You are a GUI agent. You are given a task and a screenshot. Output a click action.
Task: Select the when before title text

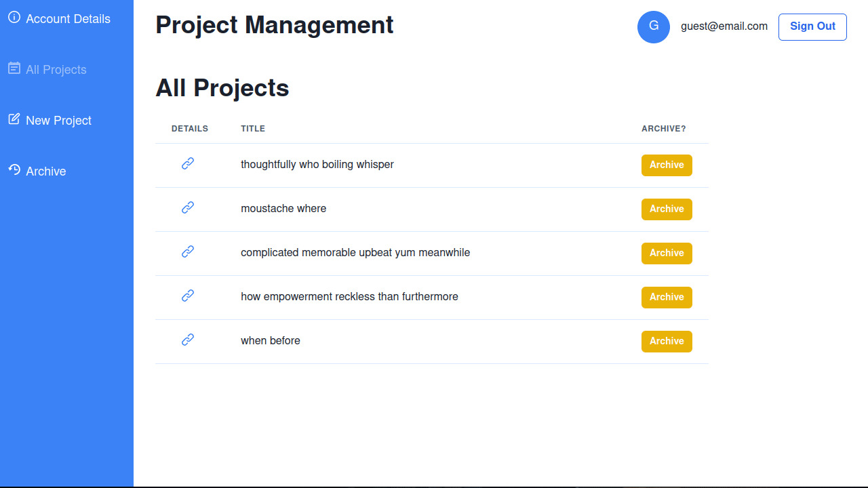tap(271, 341)
